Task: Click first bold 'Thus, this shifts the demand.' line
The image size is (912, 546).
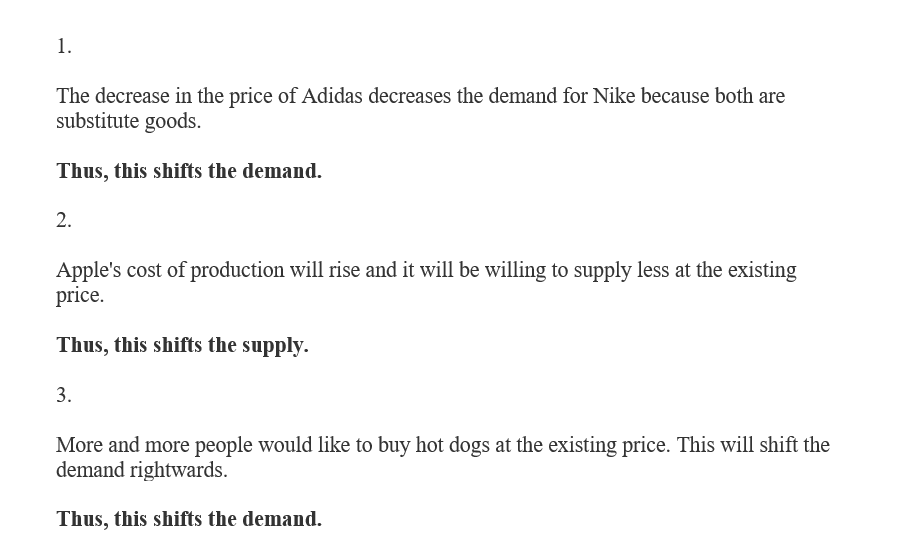Action: 189,171
